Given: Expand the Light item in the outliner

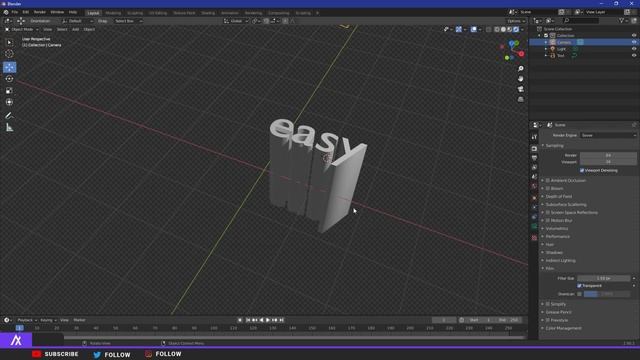Looking at the screenshot, I should point(546,49).
